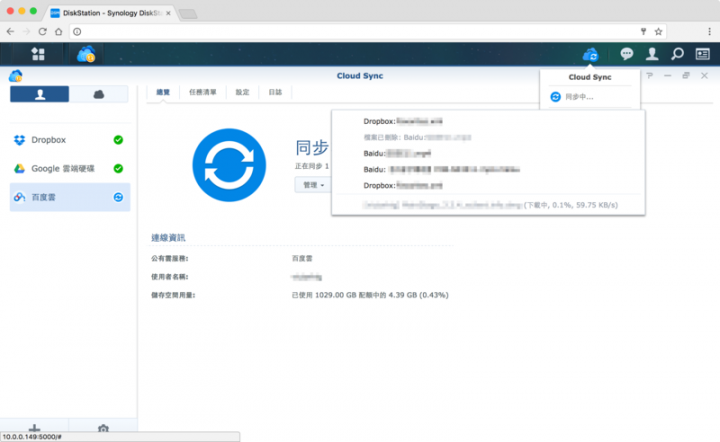
Task: Open the DSM main menu grid icon
Action: [x=38, y=54]
